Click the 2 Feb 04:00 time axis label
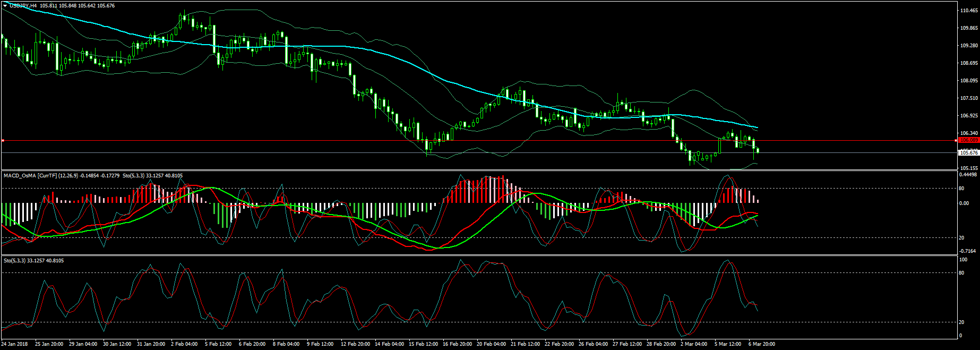980x350 pixels. tap(184, 344)
